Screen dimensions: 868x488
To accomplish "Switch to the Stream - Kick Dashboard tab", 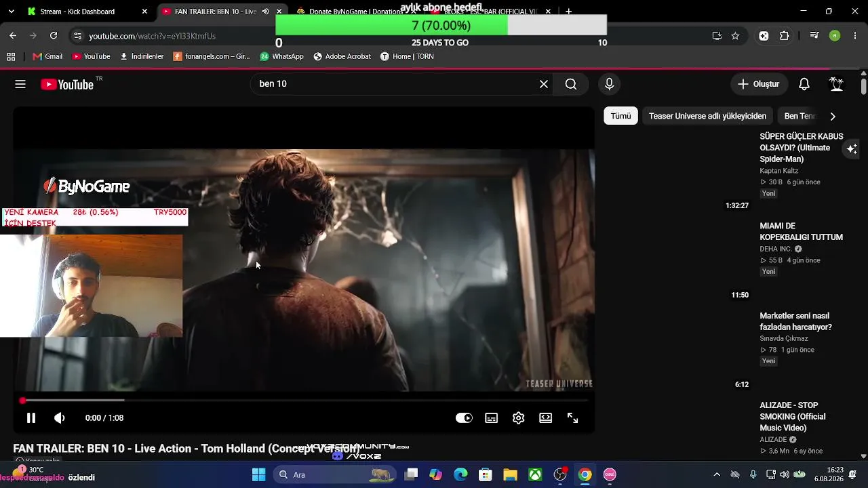I will [x=87, y=12].
